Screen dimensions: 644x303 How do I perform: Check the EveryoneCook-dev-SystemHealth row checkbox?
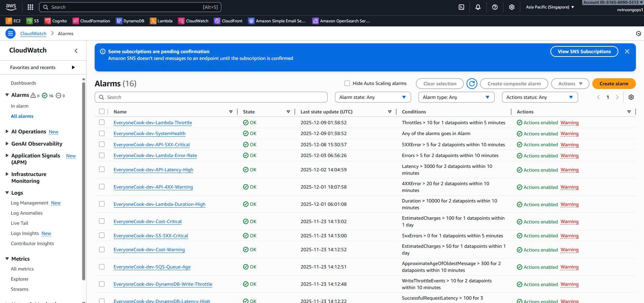point(102,133)
